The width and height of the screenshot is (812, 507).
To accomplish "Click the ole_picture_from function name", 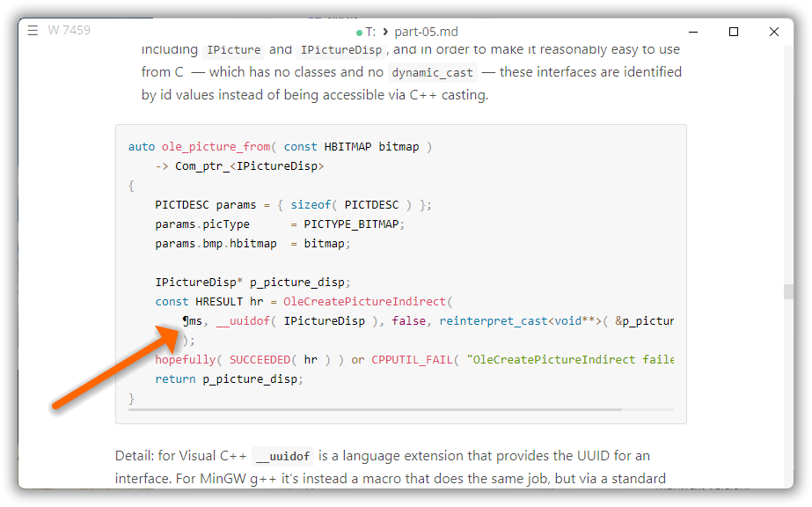I will (x=216, y=147).
